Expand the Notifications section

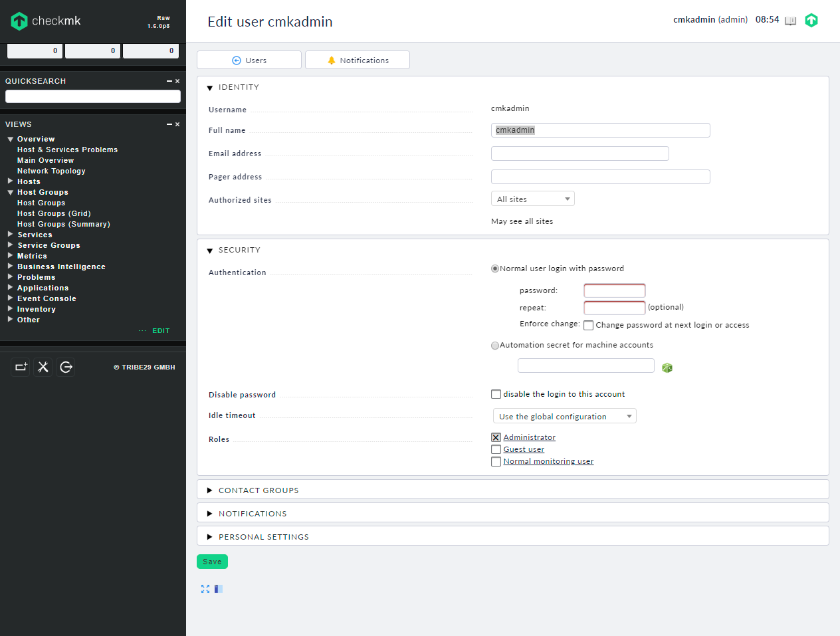click(210, 514)
